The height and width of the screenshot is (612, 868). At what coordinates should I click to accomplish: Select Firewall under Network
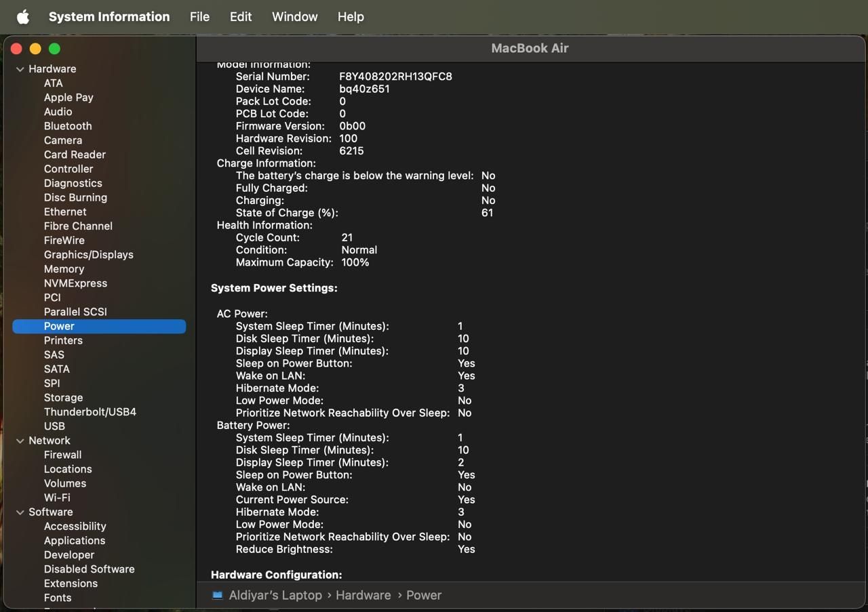(62, 455)
